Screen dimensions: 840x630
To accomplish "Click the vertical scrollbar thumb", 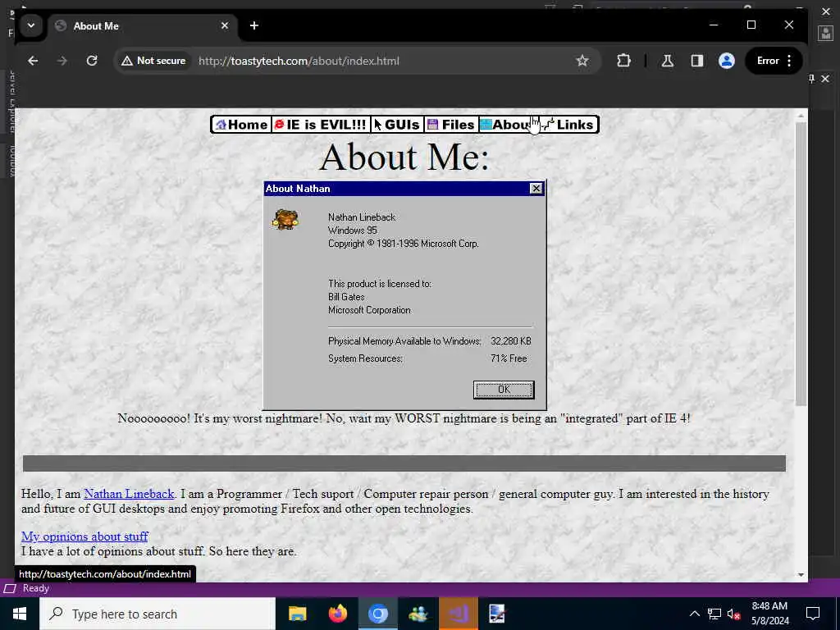I will coord(801,263).
